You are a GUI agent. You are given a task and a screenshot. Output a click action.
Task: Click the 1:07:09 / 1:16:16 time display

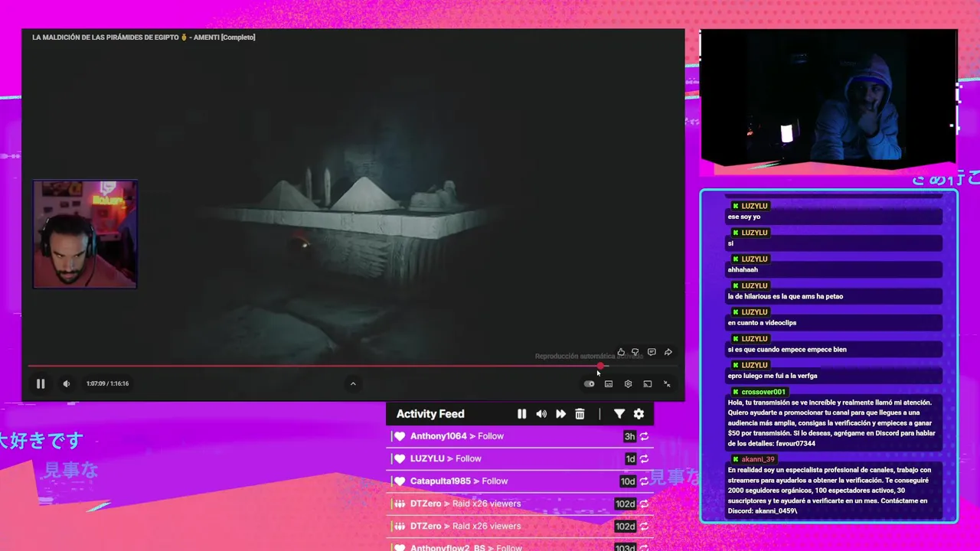[x=107, y=383]
